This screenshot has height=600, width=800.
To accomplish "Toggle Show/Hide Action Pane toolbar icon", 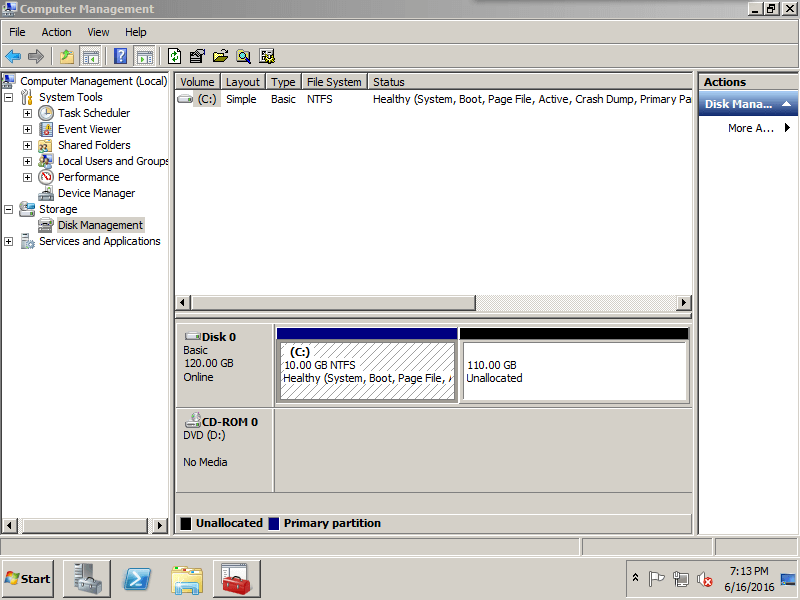I will [x=144, y=56].
